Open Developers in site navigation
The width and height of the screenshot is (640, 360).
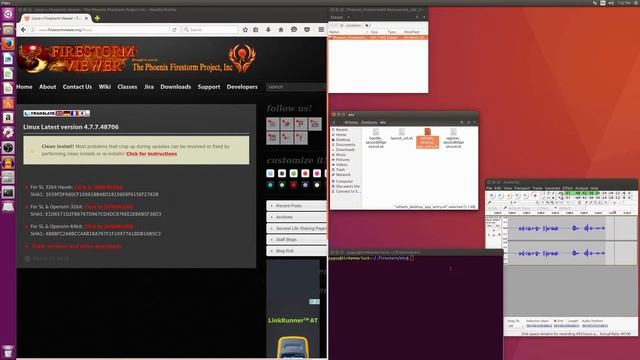click(242, 87)
